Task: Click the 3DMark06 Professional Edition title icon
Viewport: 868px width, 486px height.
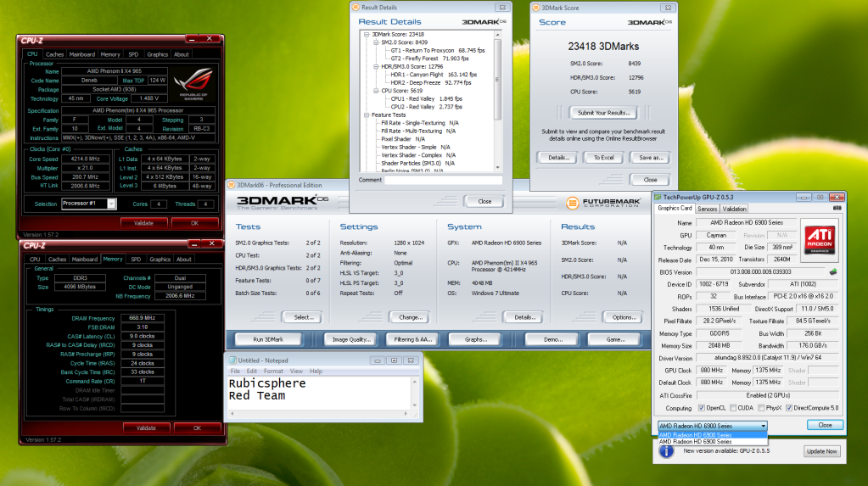Action: [232, 185]
